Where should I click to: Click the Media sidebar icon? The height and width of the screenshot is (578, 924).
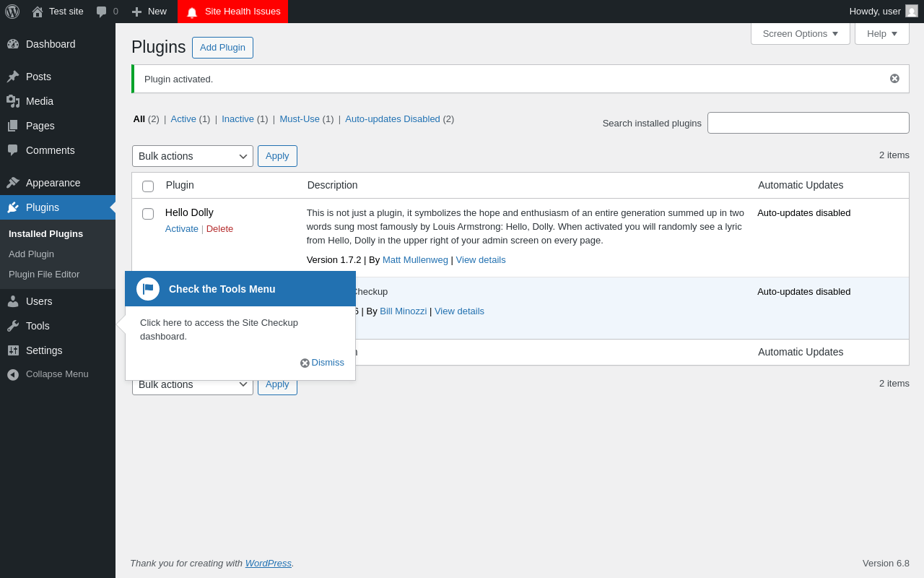(x=13, y=101)
